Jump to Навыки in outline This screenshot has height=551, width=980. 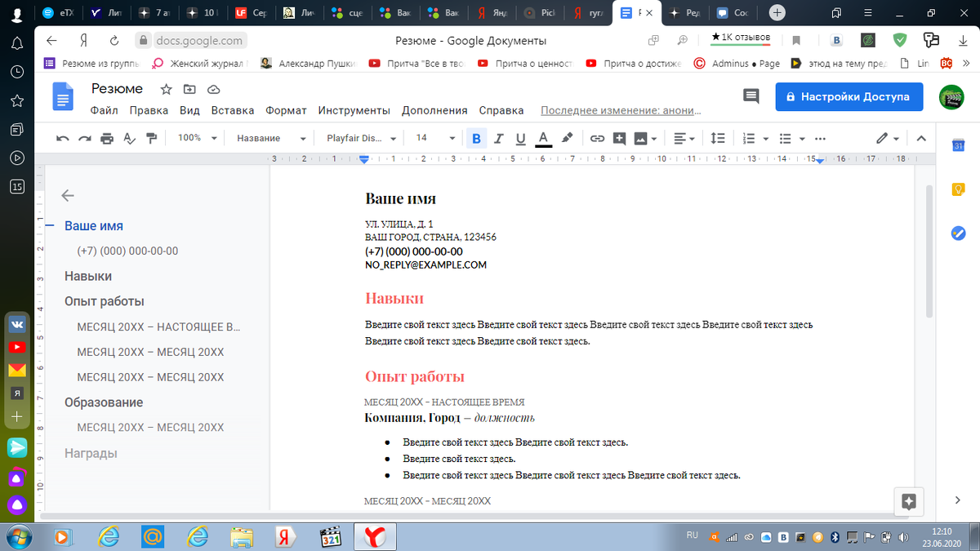(x=88, y=276)
